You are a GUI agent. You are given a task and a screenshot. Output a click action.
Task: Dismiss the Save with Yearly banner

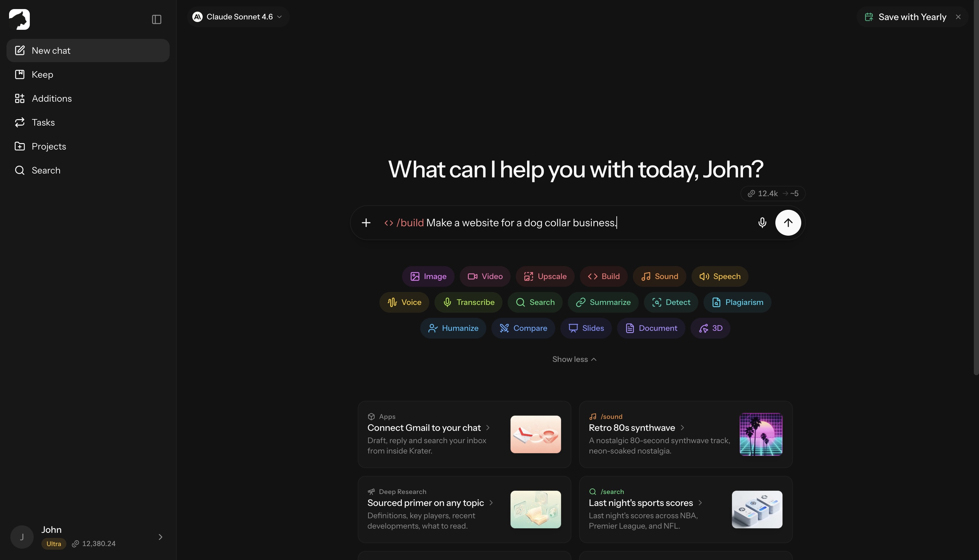[958, 17]
